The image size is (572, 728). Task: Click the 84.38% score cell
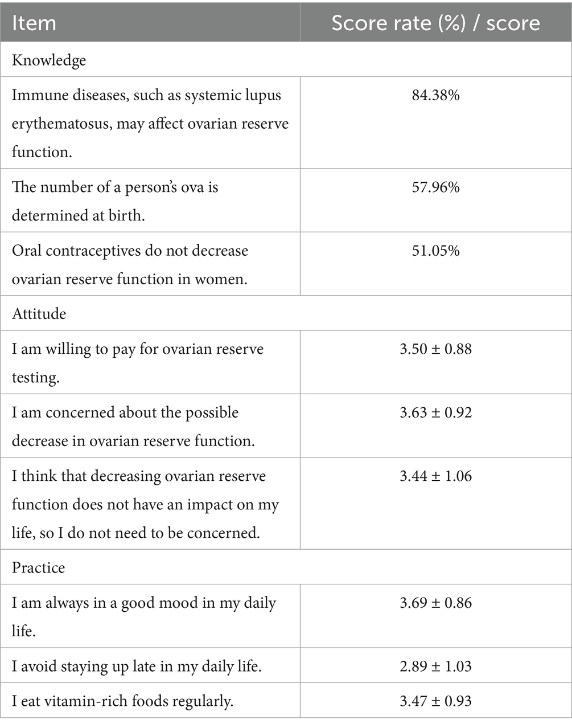click(x=435, y=95)
